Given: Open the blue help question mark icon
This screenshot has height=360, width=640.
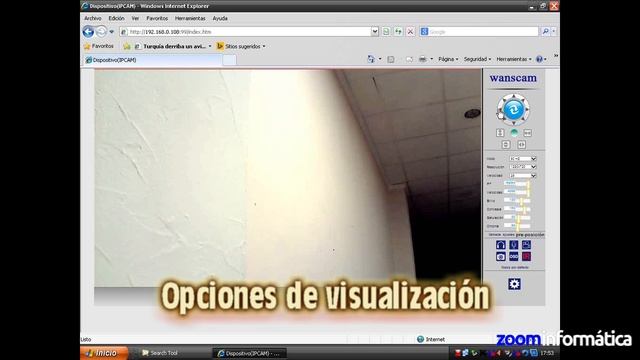Looking at the screenshot, I should point(539,59).
